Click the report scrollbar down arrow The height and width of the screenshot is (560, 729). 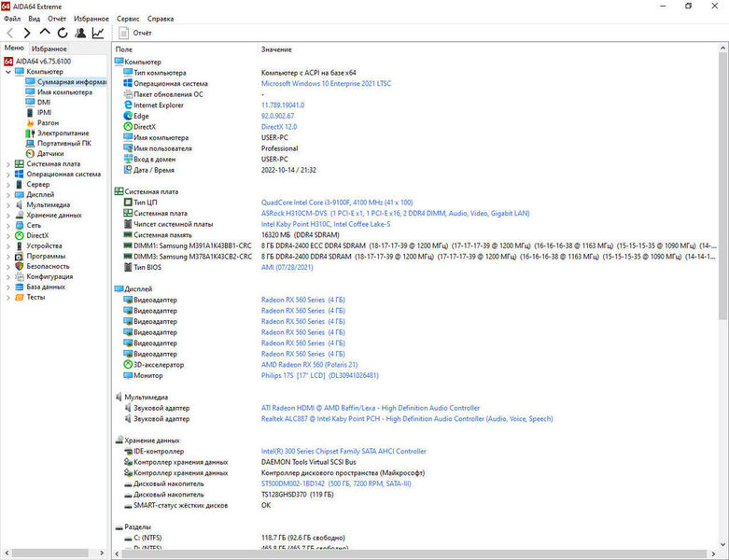pyautogui.click(x=723, y=544)
